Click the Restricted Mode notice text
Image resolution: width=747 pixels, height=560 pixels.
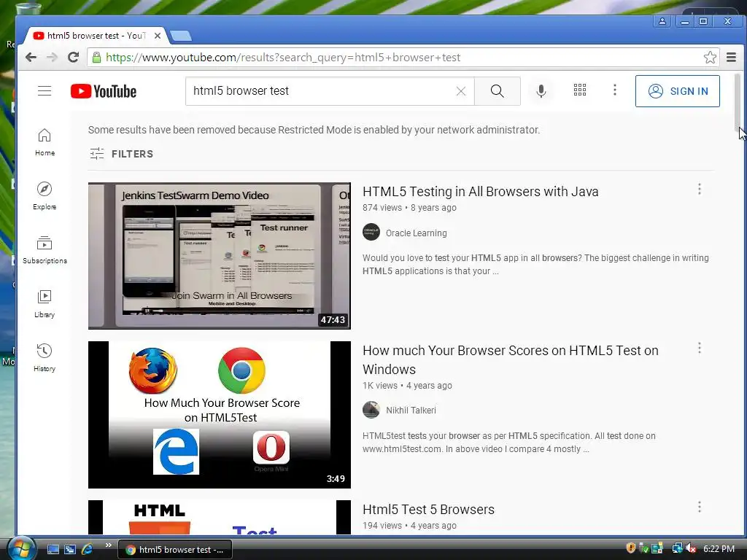(314, 130)
